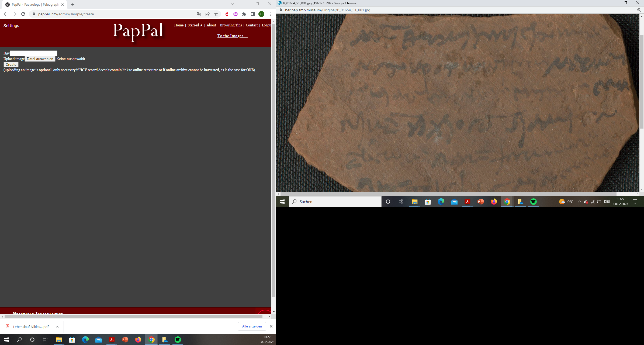Go back in the PapPal browser tab
Image resolution: width=644 pixels, height=345 pixels.
6,14
